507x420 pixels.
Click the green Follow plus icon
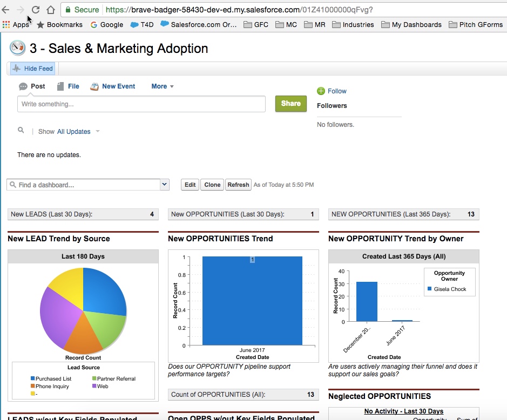pos(321,91)
